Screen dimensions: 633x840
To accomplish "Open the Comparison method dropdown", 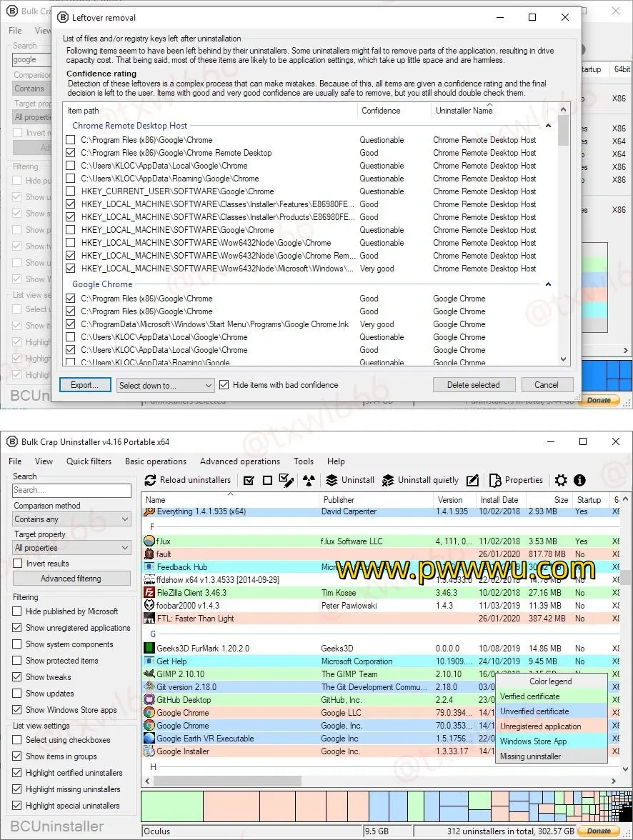I will point(71,519).
